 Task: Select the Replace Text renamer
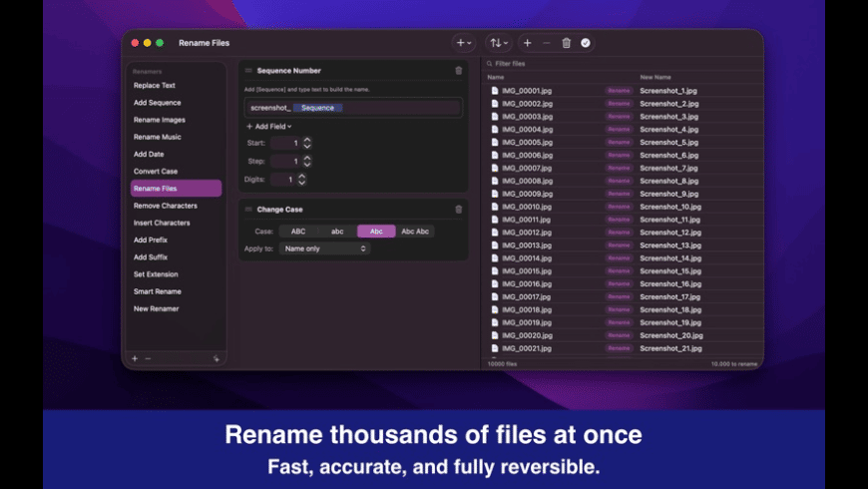click(x=176, y=85)
